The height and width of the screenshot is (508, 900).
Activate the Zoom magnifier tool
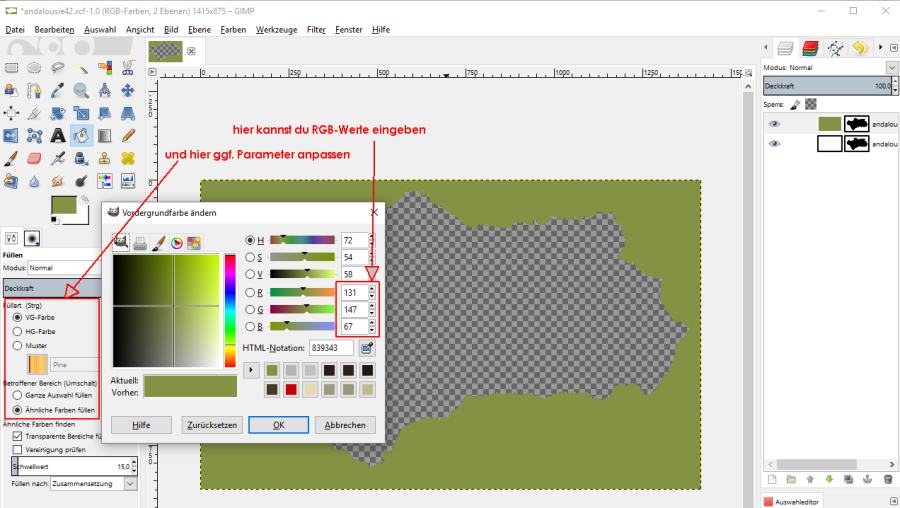click(82, 90)
